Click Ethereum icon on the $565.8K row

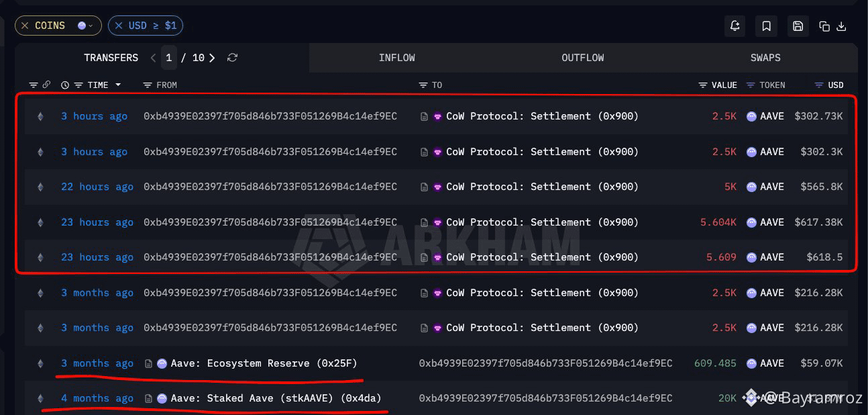point(40,187)
